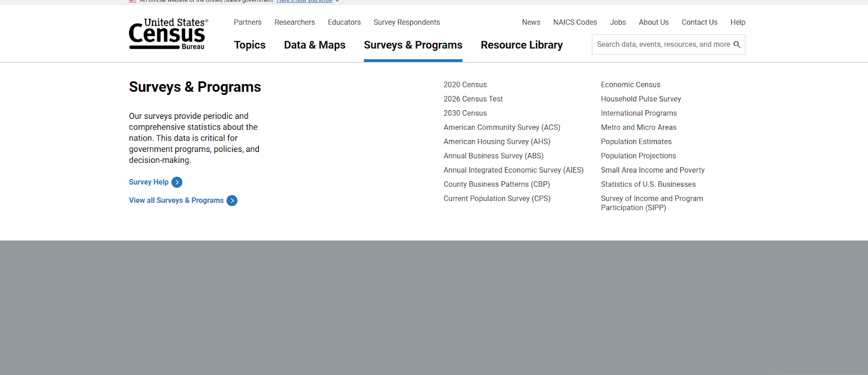Open the Contact Us page
868x375 pixels.
tap(699, 22)
